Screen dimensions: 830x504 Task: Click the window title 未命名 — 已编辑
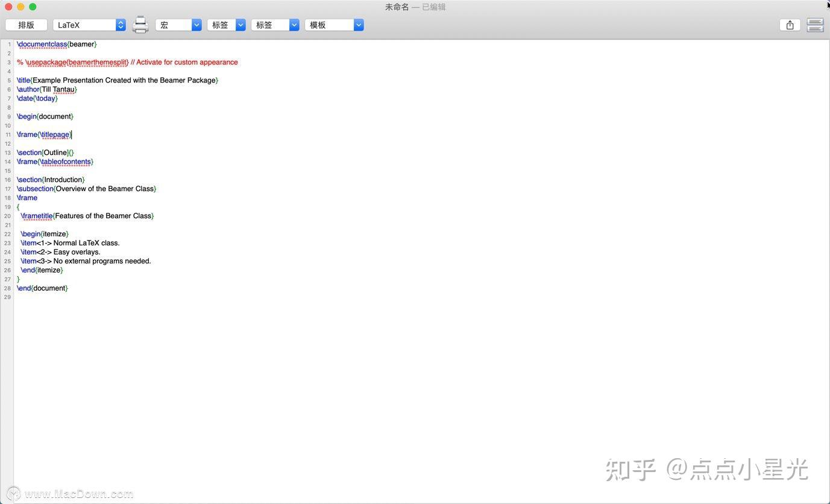(x=415, y=7)
